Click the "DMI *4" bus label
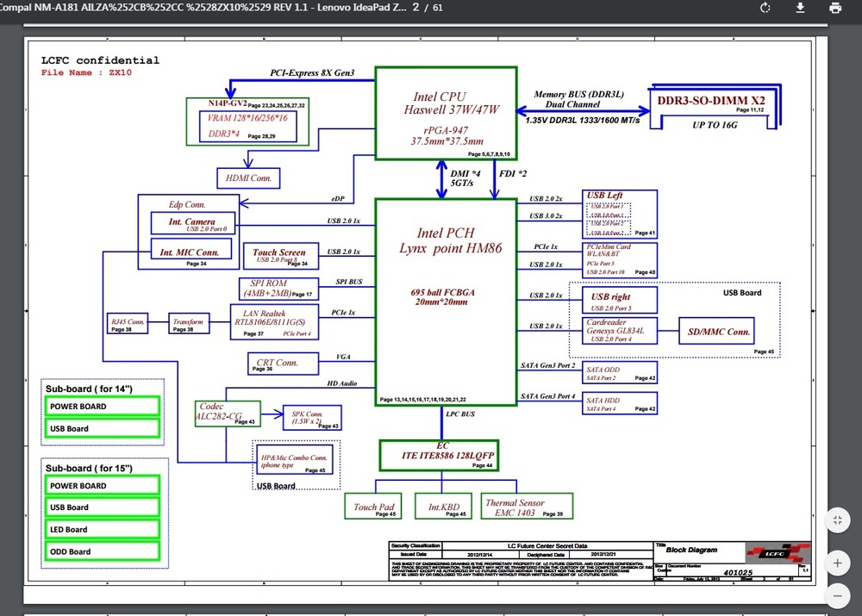862x616 pixels. (465, 174)
